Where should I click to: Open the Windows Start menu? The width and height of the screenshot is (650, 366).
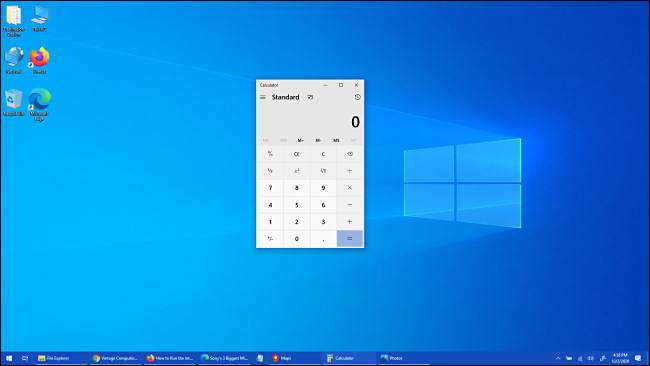9,358
